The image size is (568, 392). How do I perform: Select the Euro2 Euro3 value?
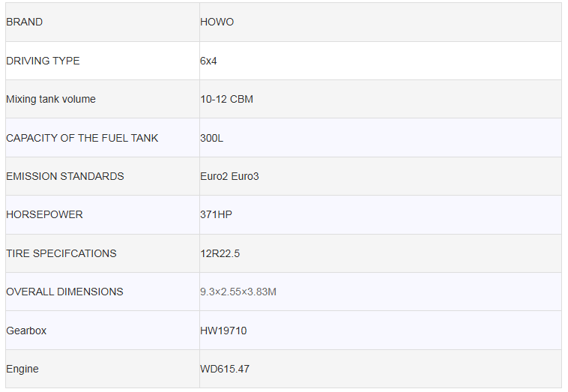[229, 176]
